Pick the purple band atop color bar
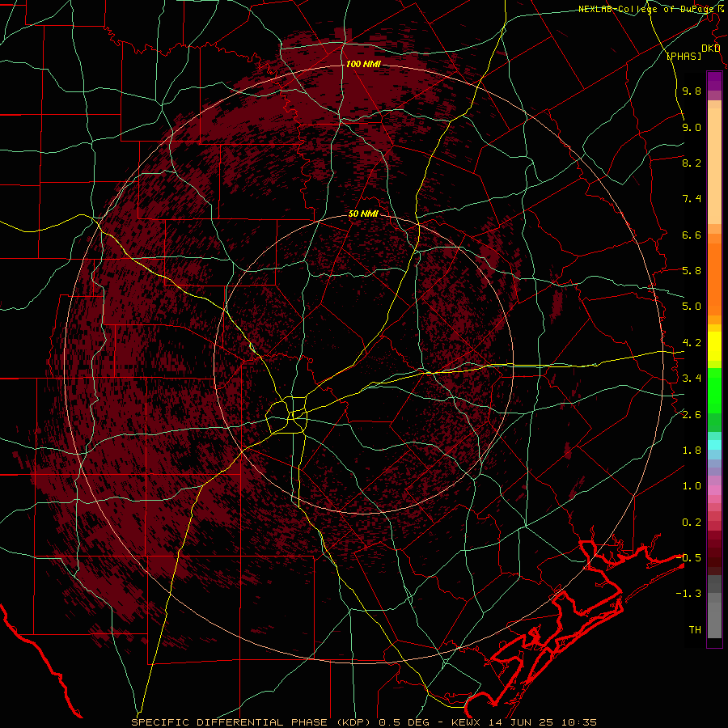 [x=714, y=81]
